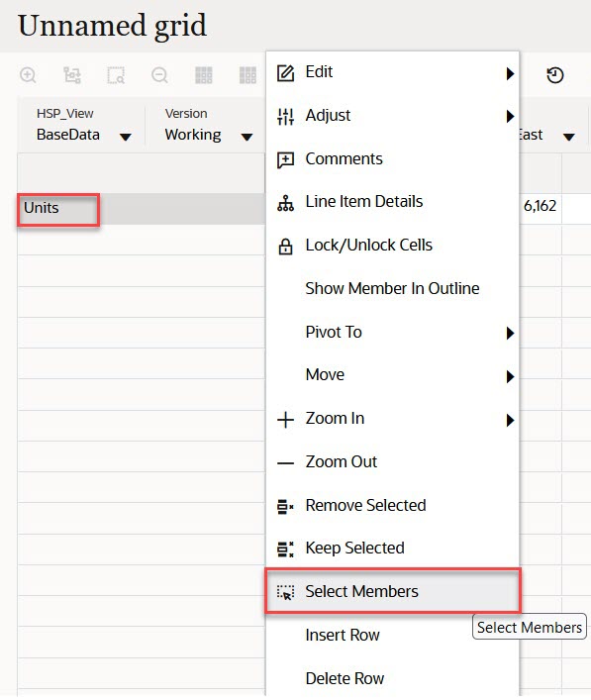
Task: Click the padlock icon for Lock/Unlock Cells
Action: [286, 247]
